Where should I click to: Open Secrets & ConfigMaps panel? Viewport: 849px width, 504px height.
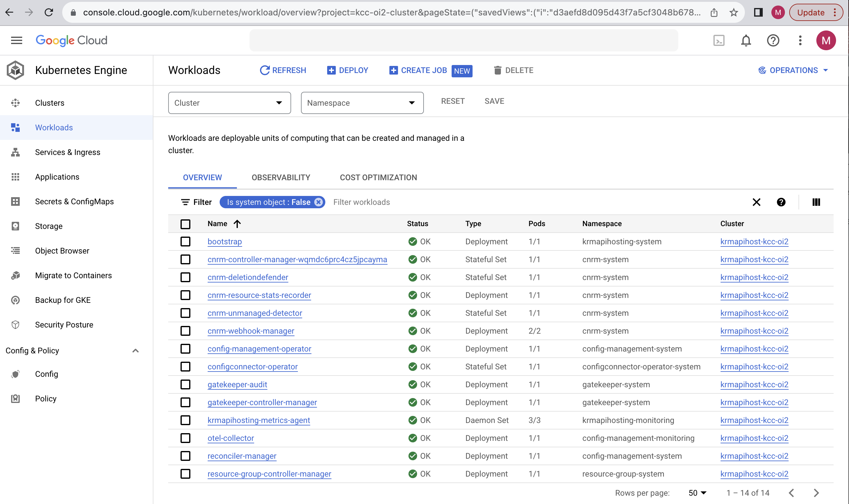coord(74,201)
